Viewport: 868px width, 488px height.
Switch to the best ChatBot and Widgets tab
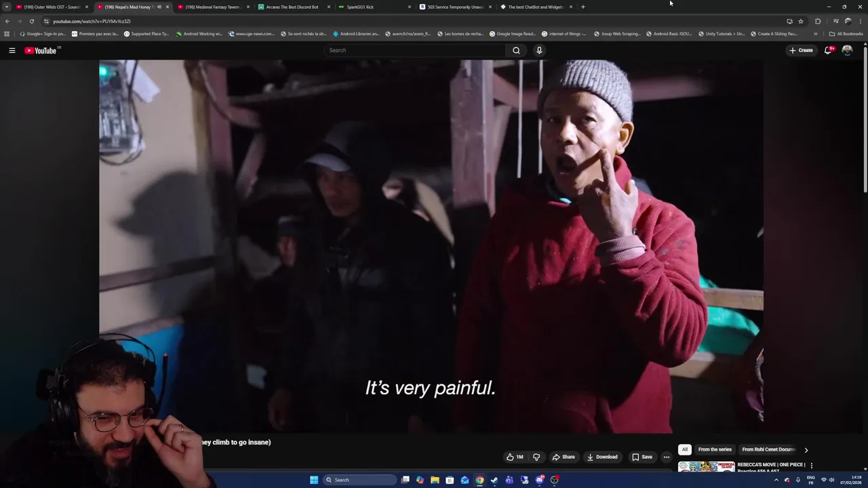point(536,7)
